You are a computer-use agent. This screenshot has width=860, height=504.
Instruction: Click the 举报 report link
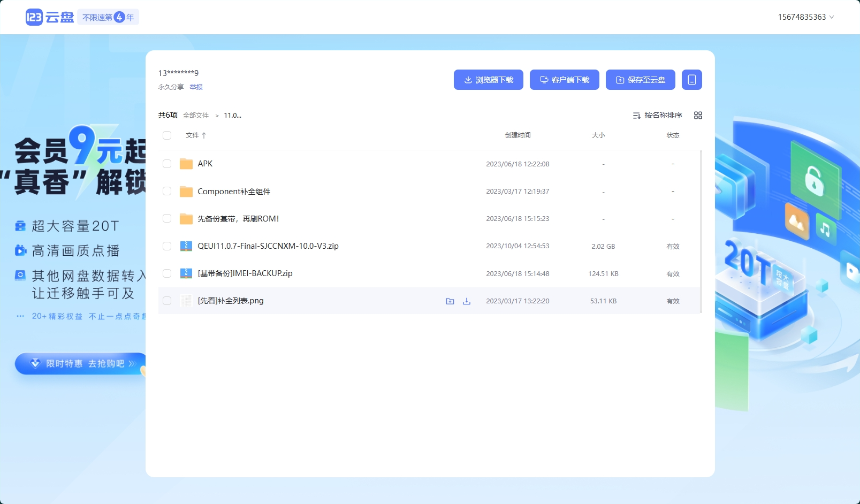tap(196, 87)
